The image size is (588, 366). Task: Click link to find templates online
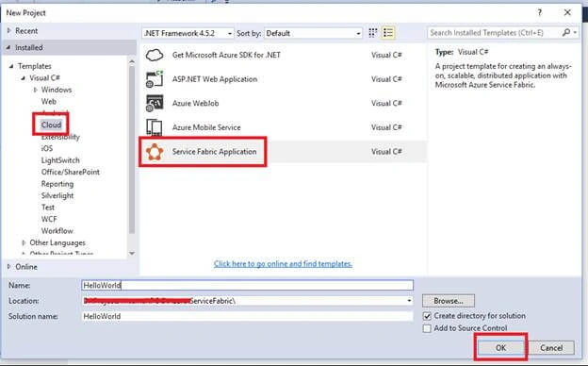coord(283,264)
